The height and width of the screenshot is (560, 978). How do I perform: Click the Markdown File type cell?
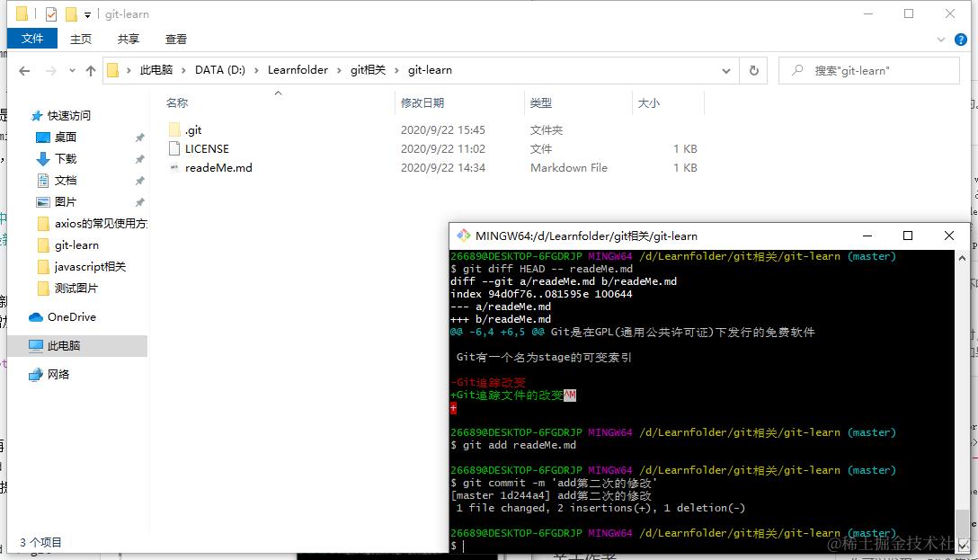coord(569,167)
